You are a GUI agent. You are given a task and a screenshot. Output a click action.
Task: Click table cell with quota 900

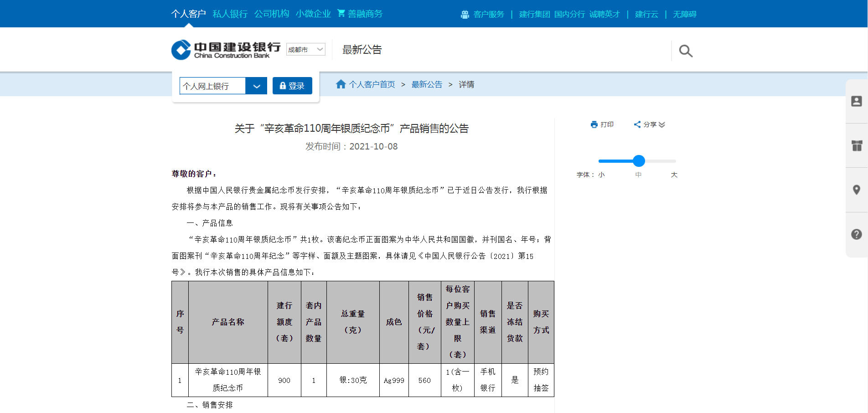tap(284, 380)
